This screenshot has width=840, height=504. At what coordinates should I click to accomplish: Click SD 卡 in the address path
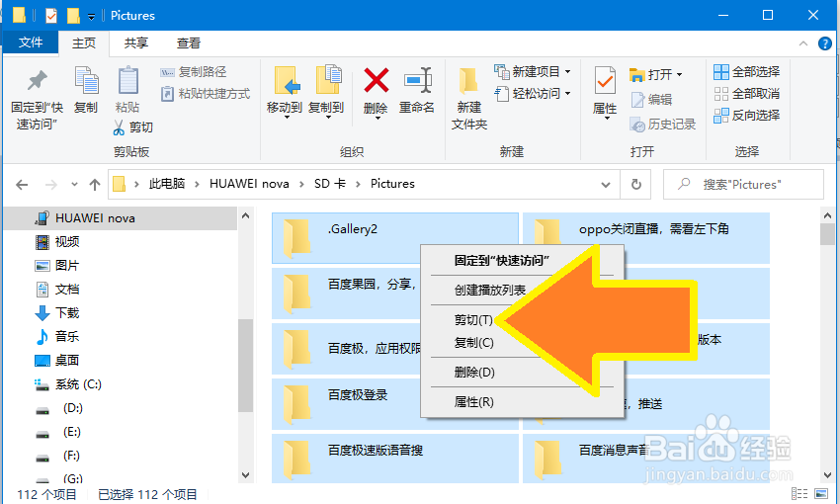[330, 184]
